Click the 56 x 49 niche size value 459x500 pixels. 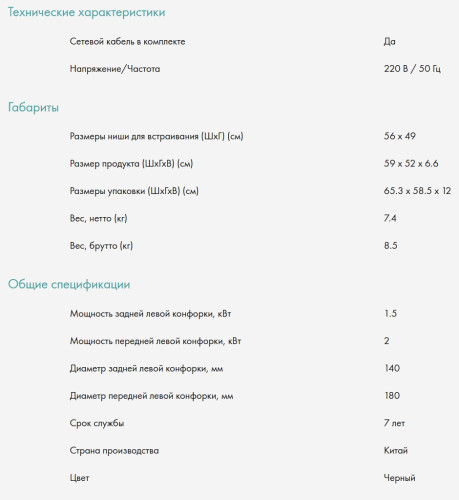[400, 136]
